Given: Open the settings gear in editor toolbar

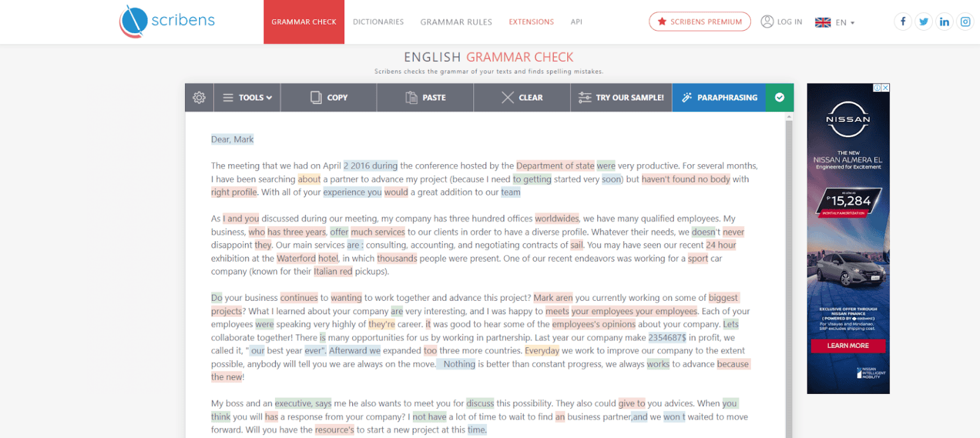Looking at the screenshot, I should click(199, 98).
